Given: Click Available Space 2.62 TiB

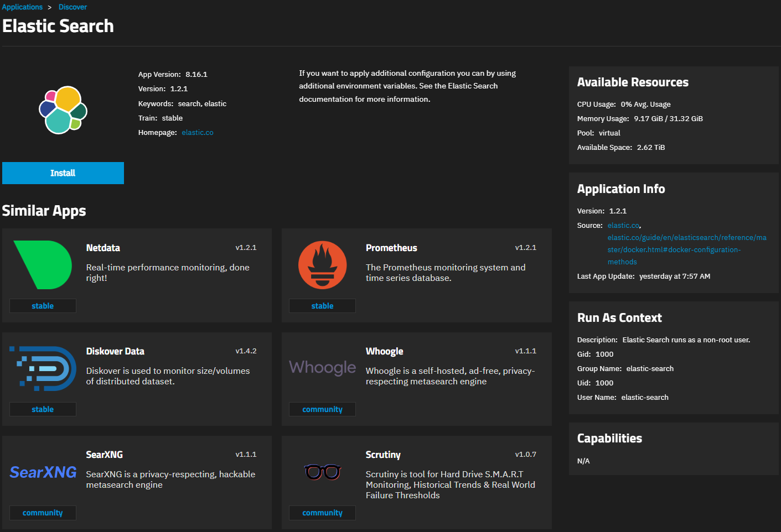Looking at the screenshot, I should (621, 148).
